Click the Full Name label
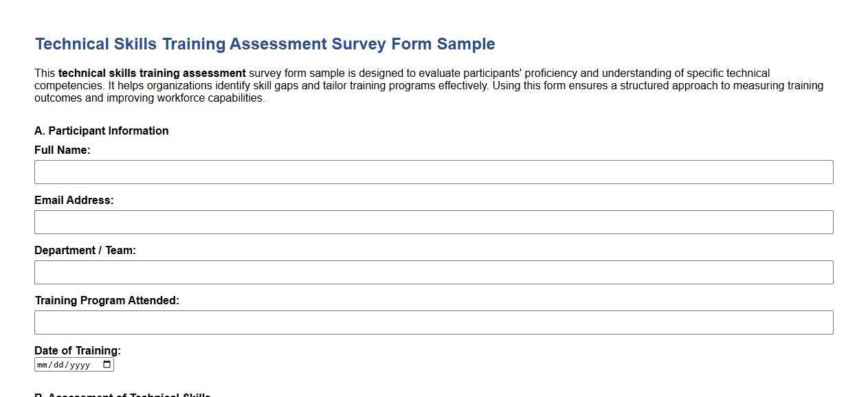The image size is (868, 397). pyautogui.click(x=63, y=150)
